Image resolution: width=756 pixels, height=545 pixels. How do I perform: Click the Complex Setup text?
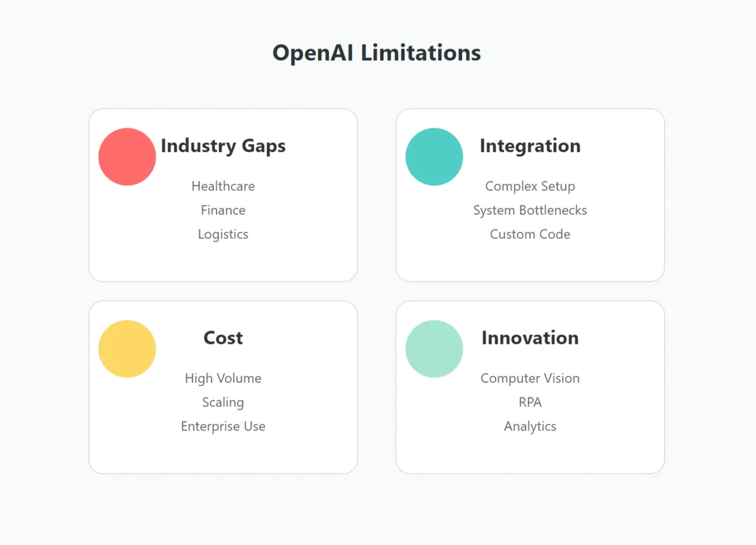(530, 187)
